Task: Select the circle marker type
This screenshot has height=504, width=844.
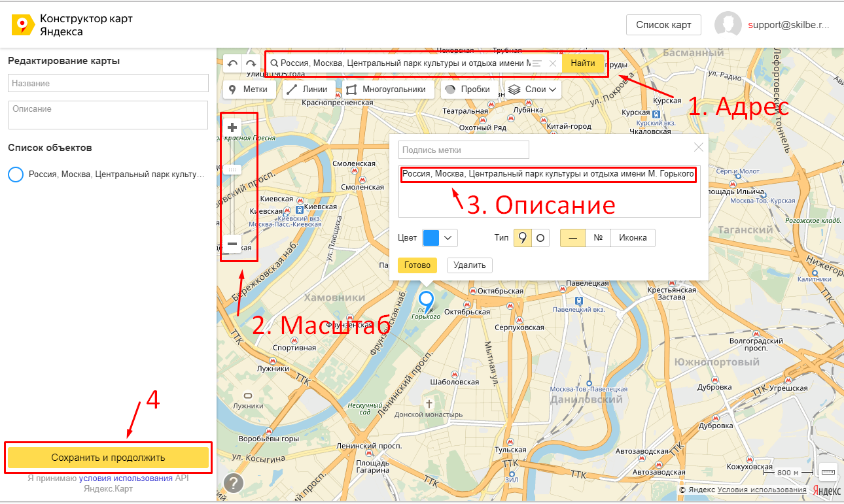Action: (540, 238)
